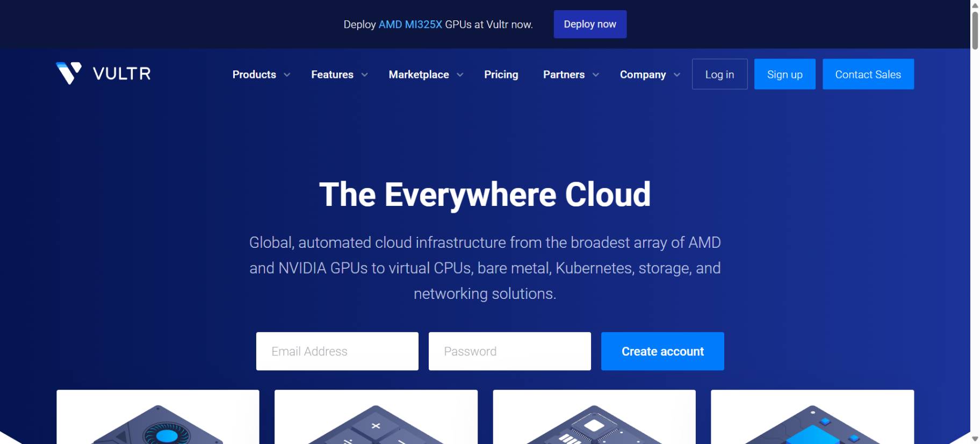Open the GPU fan product card

[158, 417]
